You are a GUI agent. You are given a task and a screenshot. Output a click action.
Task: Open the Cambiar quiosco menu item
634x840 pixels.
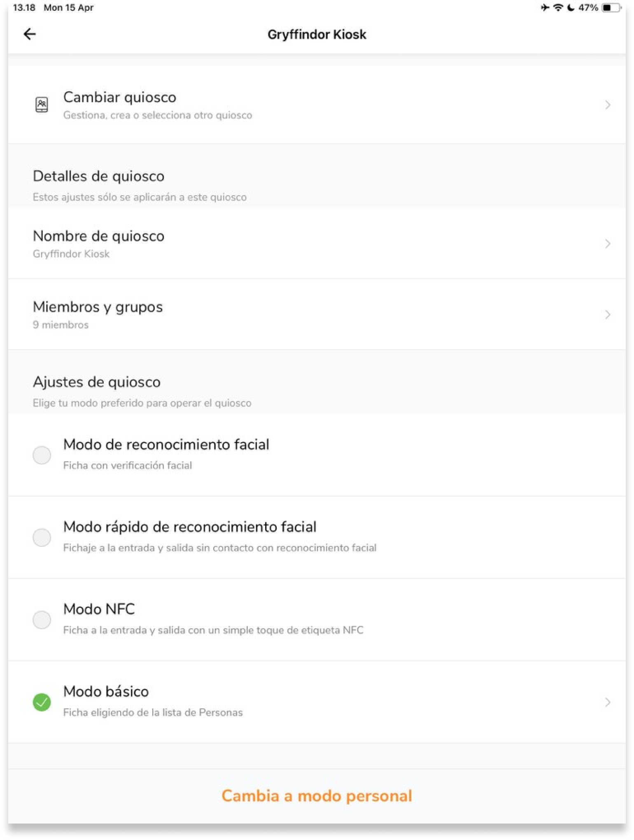(119, 98)
